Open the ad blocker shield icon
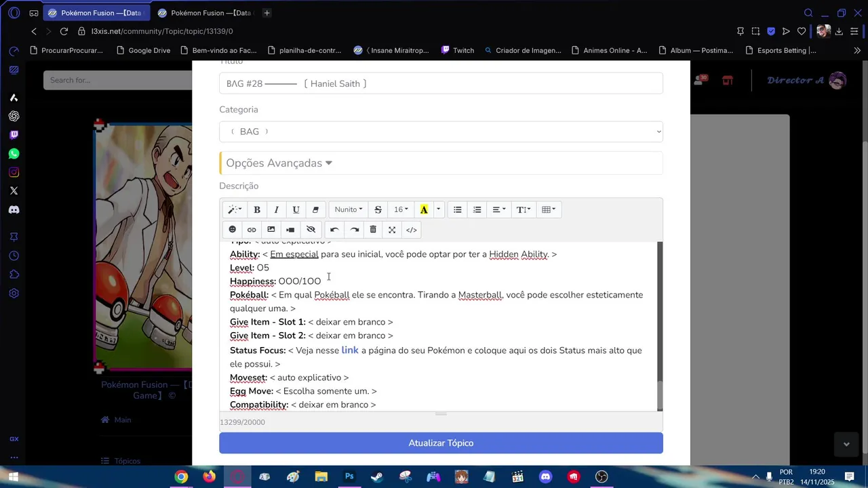 coord(771,31)
